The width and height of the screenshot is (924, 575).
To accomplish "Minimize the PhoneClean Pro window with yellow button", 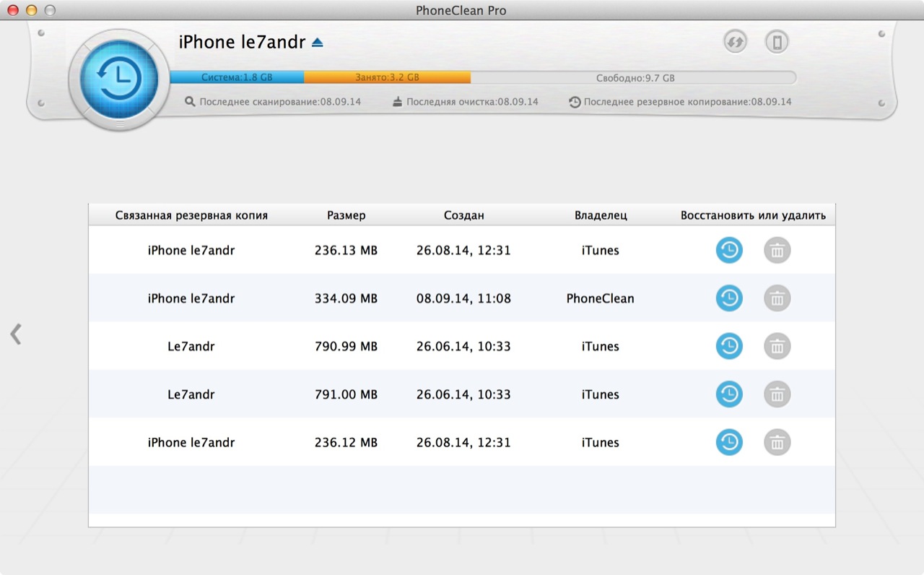I will click(x=31, y=10).
